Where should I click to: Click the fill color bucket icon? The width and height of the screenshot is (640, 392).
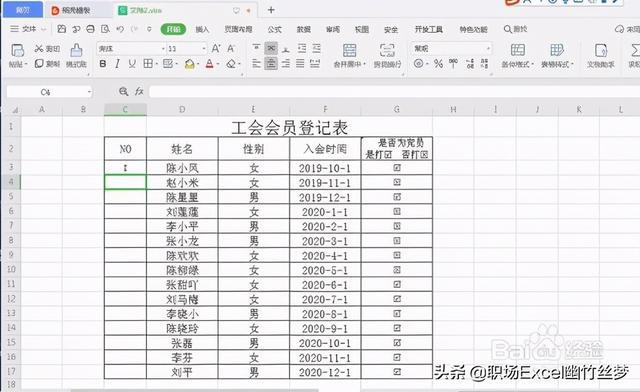(189, 64)
